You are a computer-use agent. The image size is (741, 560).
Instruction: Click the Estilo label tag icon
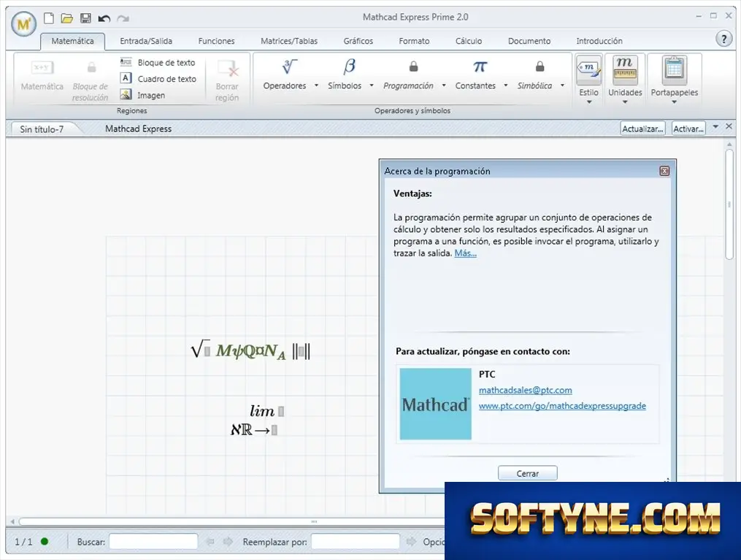(x=588, y=69)
